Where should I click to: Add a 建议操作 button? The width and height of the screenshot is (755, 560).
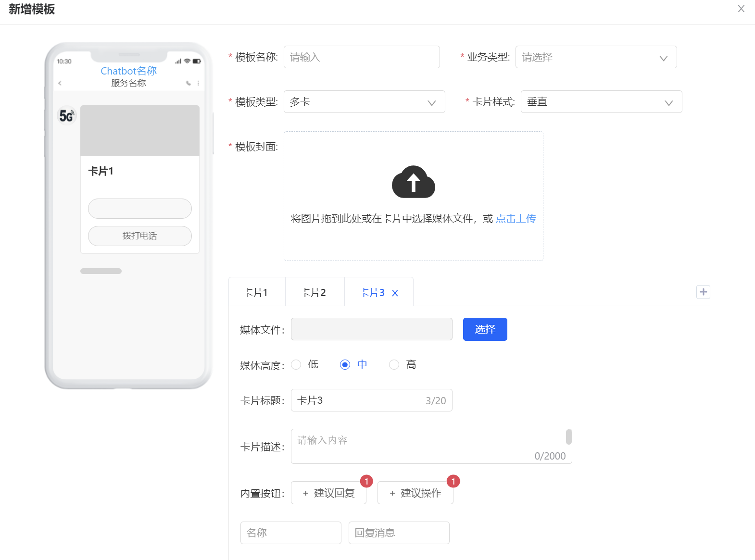[415, 493]
